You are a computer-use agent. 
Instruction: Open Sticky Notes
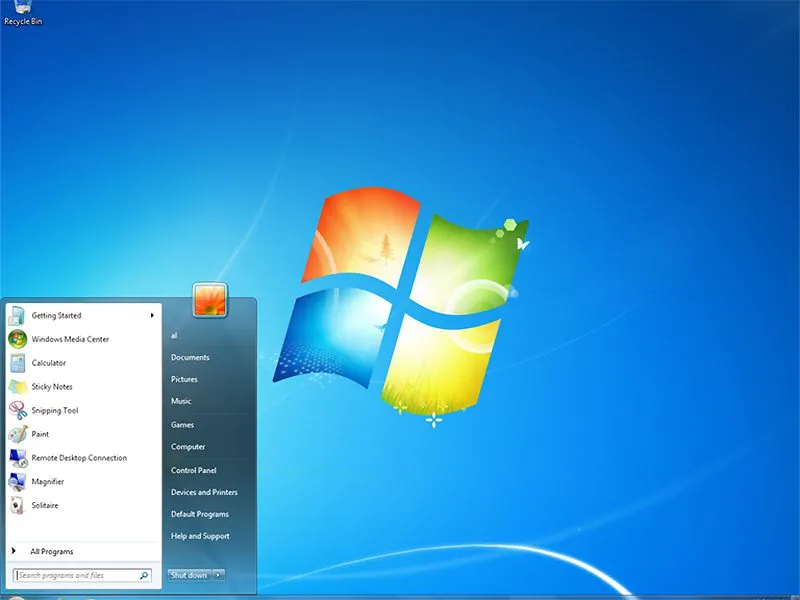[52, 386]
